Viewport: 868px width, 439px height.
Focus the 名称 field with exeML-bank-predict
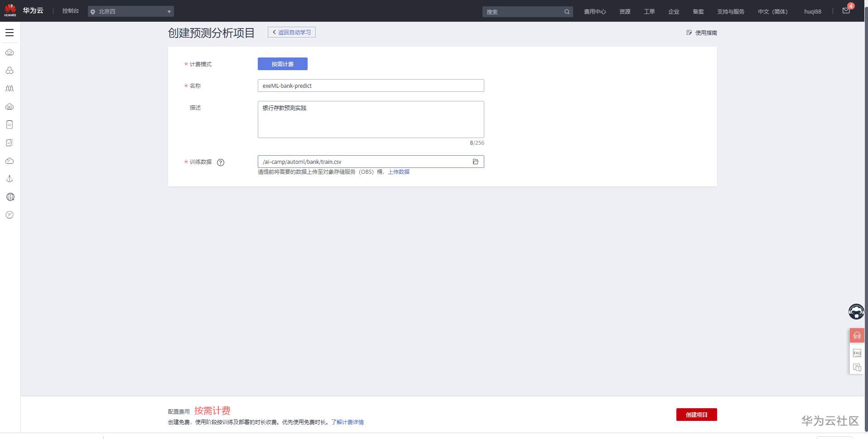click(371, 86)
